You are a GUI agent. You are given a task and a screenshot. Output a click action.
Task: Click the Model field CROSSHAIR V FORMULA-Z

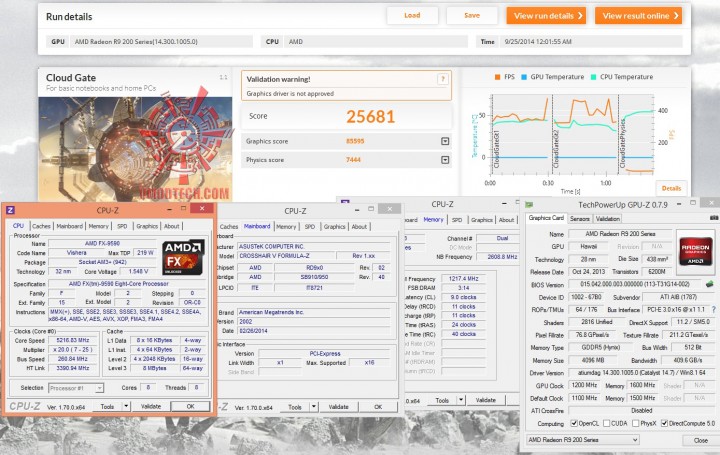(287, 256)
